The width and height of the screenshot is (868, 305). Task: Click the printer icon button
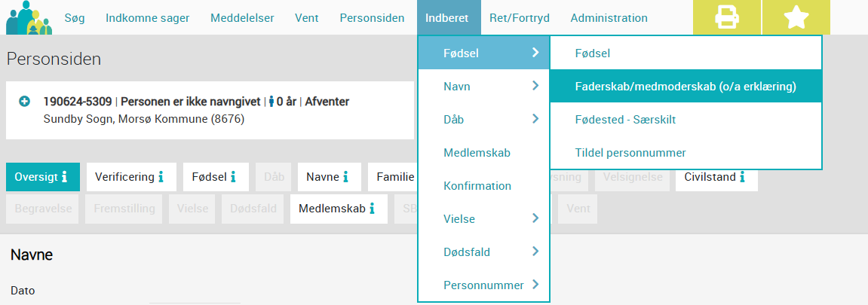pyautogui.click(x=727, y=17)
